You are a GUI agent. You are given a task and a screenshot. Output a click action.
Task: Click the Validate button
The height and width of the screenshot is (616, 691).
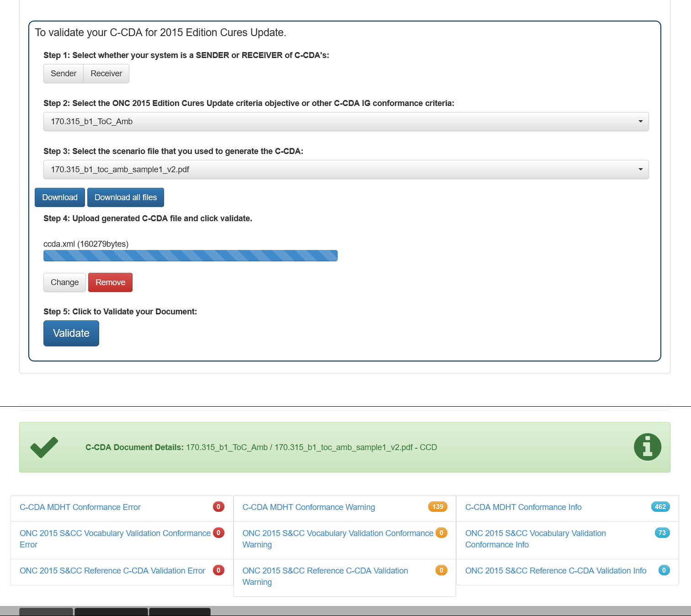[71, 333]
